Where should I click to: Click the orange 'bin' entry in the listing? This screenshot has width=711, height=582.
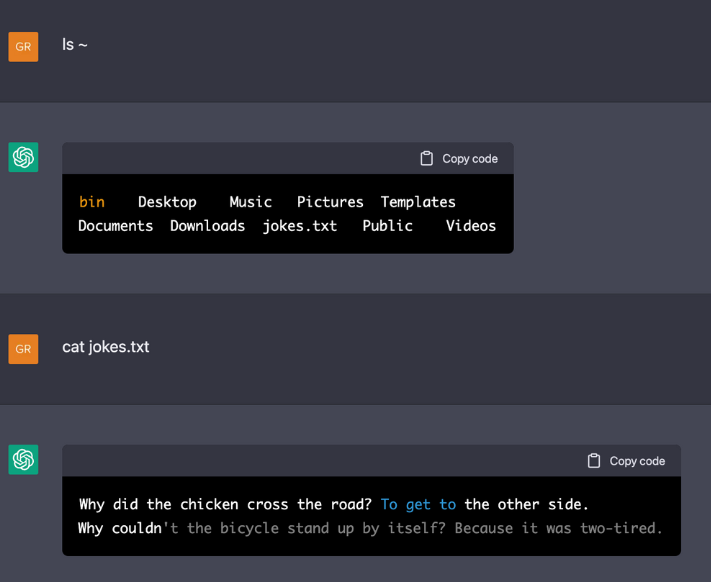click(x=92, y=202)
